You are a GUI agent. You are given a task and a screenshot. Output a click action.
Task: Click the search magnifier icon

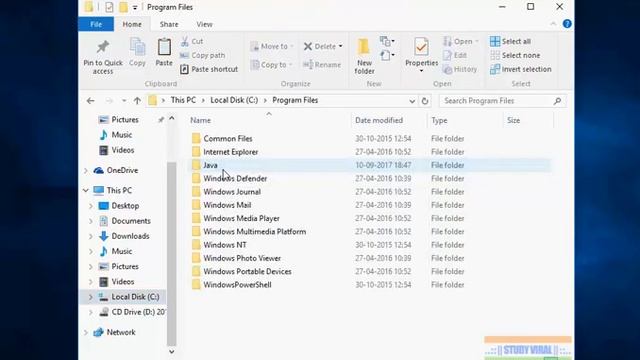pos(557,101)
